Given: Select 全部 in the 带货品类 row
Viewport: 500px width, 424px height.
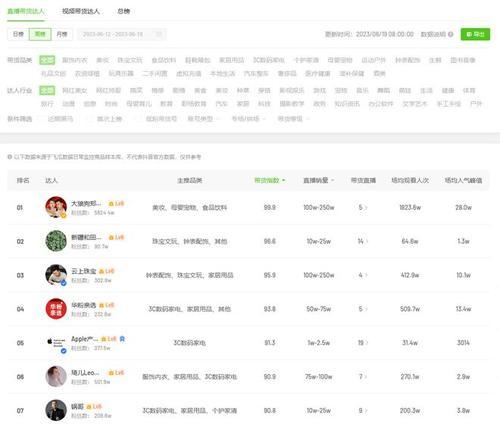Looking at the screenshot, I should [x=47, y=60].
